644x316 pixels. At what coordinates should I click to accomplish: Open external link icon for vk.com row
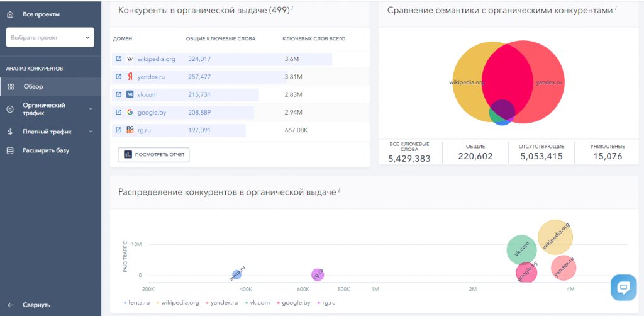[x=118, y=94]
